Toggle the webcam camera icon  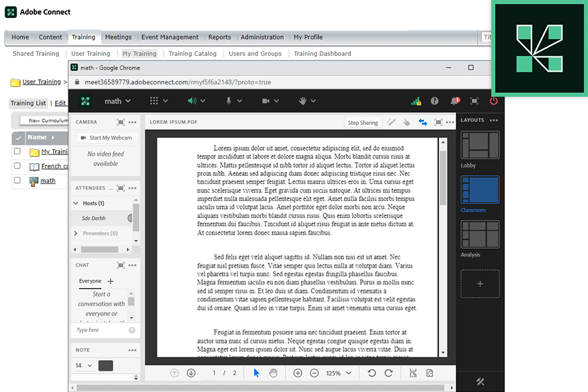coord(265,101)
